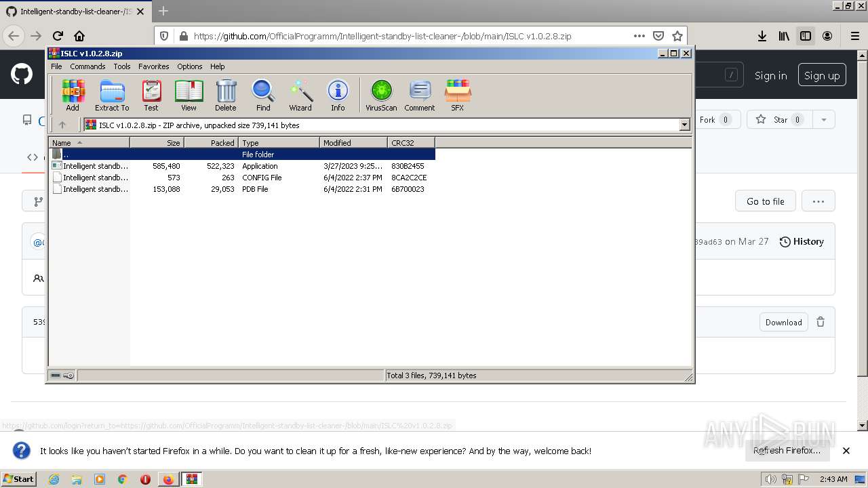Click the Opera taskbar icon
Image resolution: width=868 pixels, height=488 pixels.
coord(145,479)
